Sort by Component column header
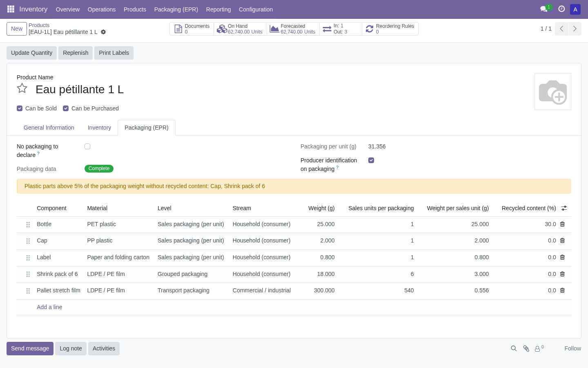This screenshot has height=368, width=588. coord(51,208)
